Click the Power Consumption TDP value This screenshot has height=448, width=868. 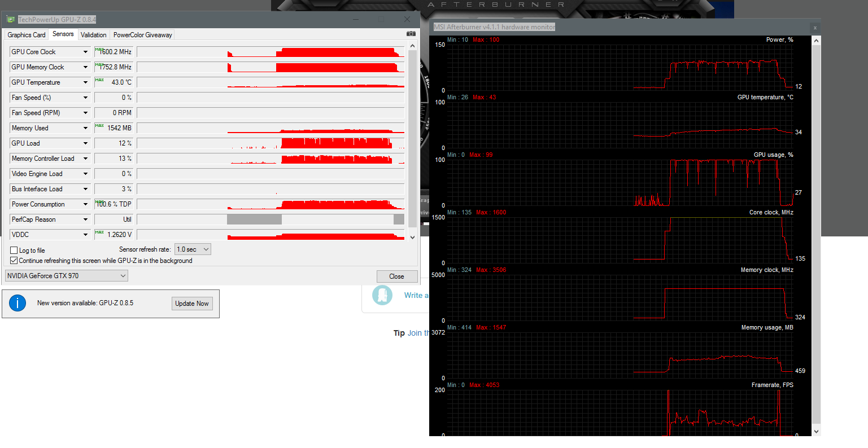(114, 204)
